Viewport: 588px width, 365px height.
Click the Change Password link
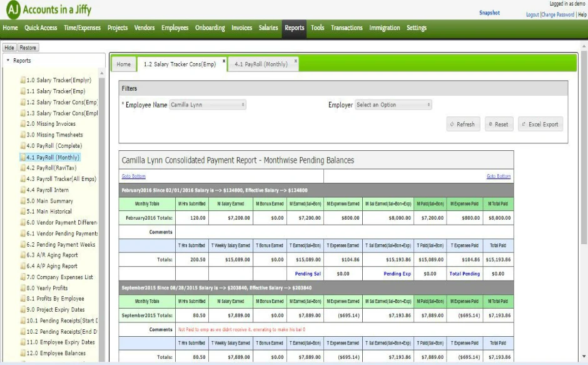coord(557,14)
